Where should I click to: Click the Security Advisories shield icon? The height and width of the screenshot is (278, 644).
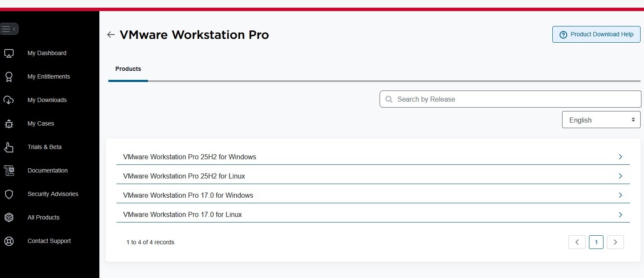(x=9, y=194)
